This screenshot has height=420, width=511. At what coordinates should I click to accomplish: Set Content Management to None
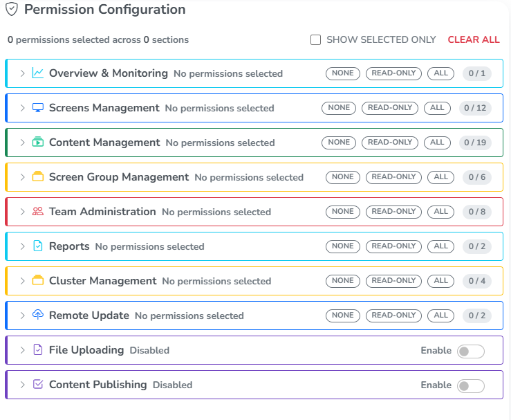coord(339,143)
